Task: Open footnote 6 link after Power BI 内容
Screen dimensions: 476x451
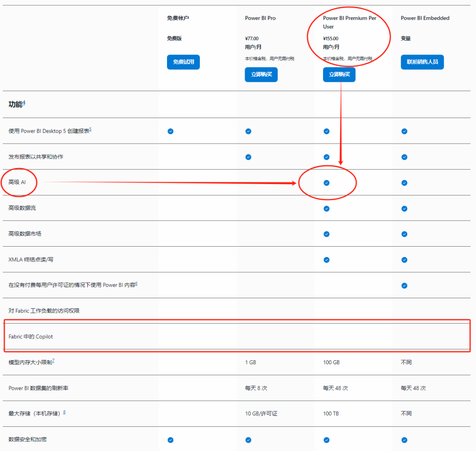Action: [136, 284]
